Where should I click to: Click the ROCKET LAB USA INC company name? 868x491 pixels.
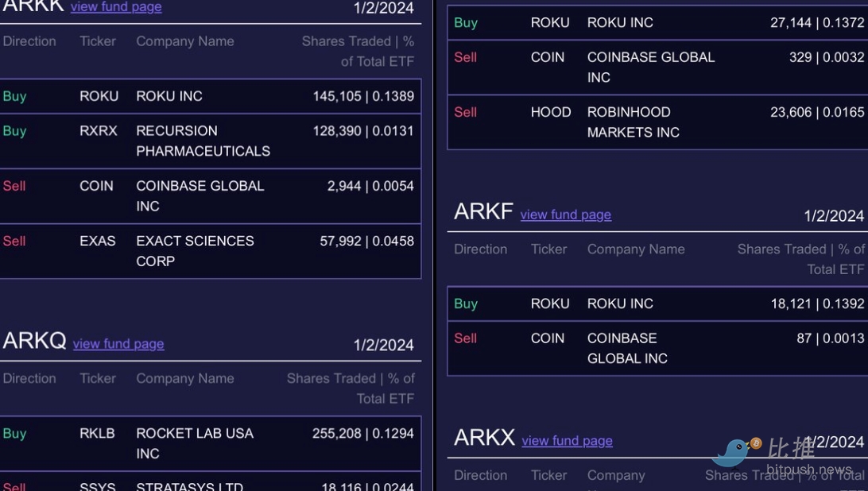pos(195,443)
